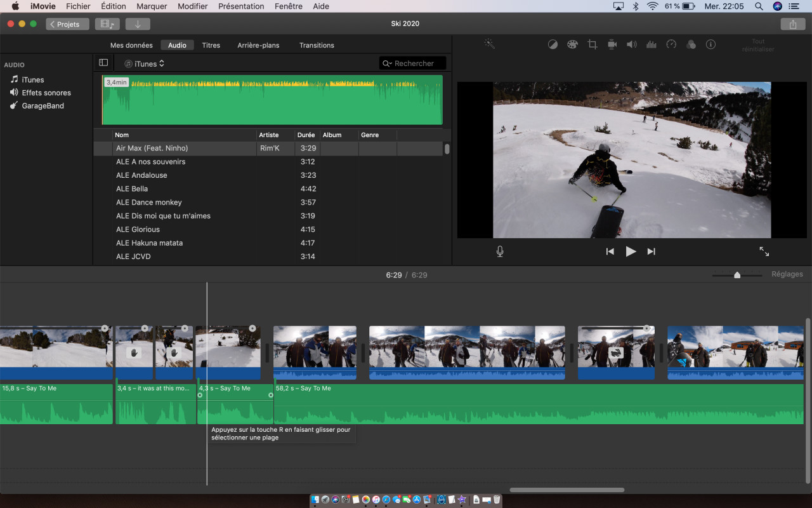
Task: Skip to the next clip
Action: (652, 251)
